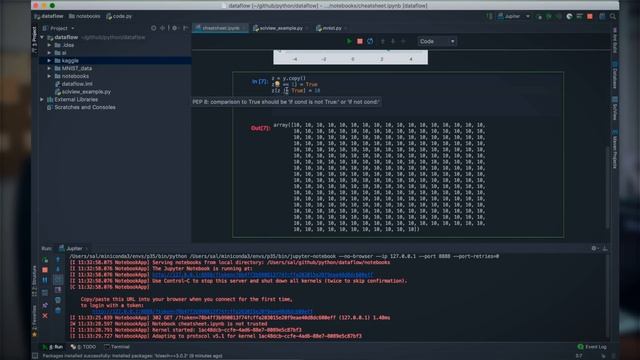Switch to cheatsheet.ipynb tab
This screenshot has height=360, width=640.
pos(220,28)
